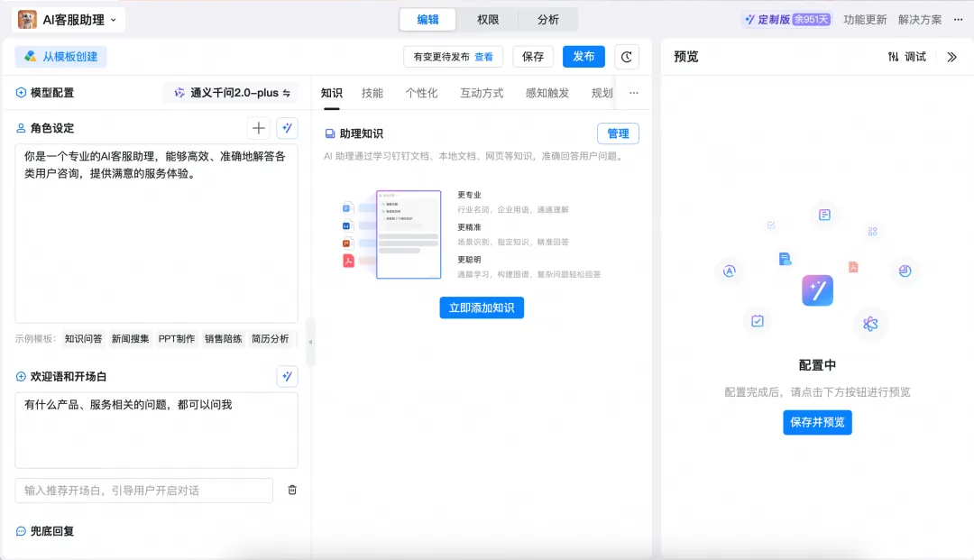Image resolution: width=974 pixels, height=560 pixels.
Task: Click AI generate wand for 欢迎语和开场白
Action: coord(287,376)
